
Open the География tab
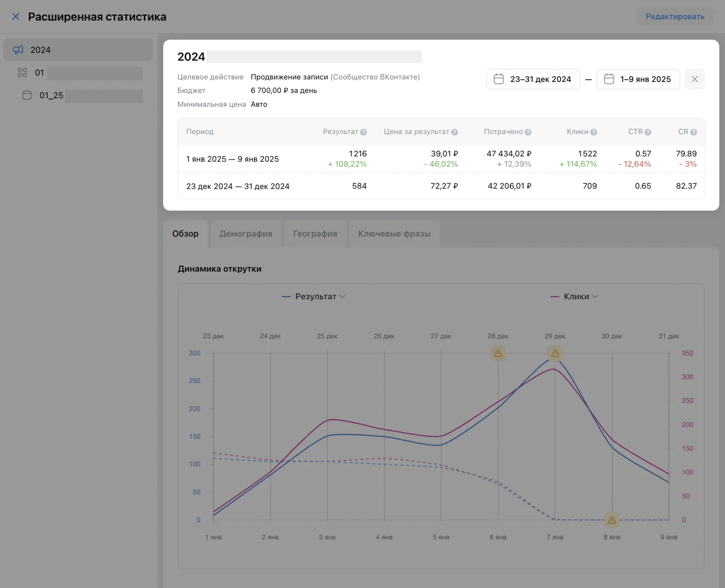point(315,234)
